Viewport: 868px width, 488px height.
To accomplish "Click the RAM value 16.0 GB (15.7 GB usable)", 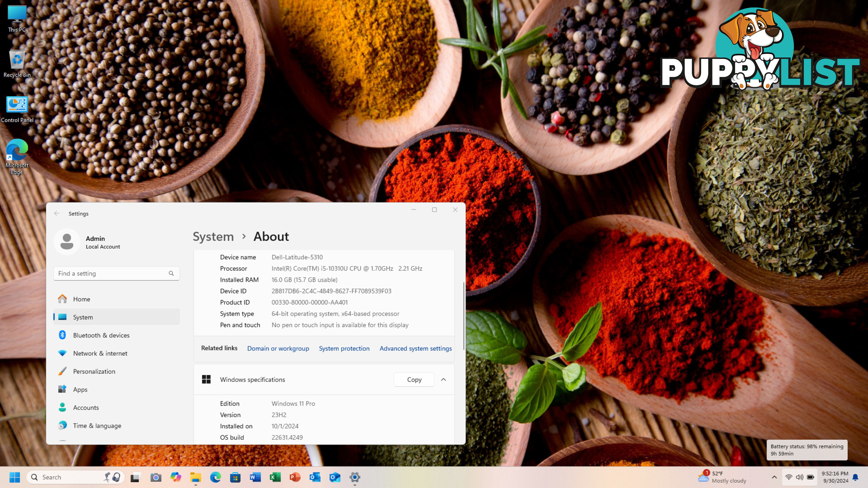I will (x=304, y=280).
